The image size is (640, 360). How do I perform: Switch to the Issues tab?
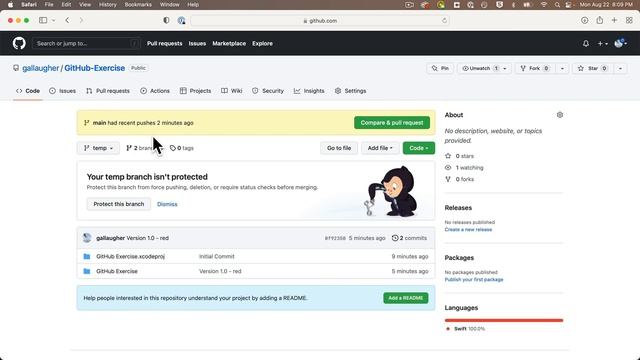[62, 91]
